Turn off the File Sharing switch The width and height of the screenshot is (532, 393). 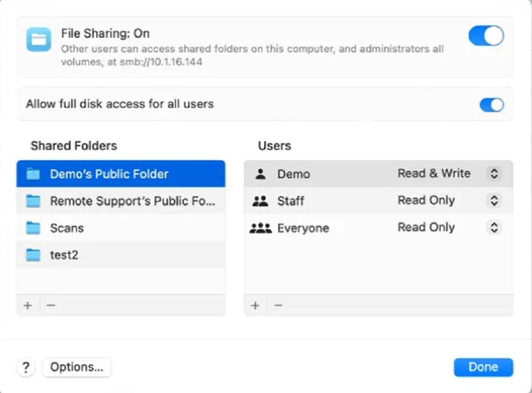point(486,36)
